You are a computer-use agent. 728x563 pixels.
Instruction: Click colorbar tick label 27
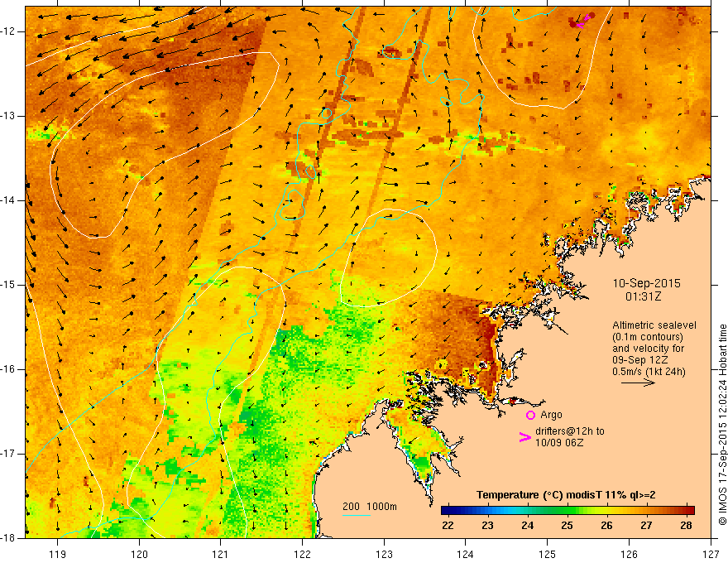coord(646,526)
